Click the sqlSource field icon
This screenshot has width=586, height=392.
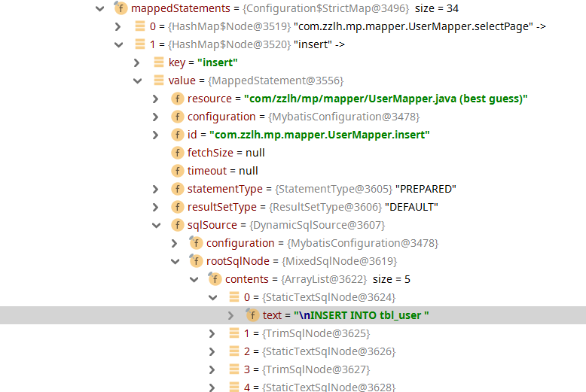(x=178, y=225)
